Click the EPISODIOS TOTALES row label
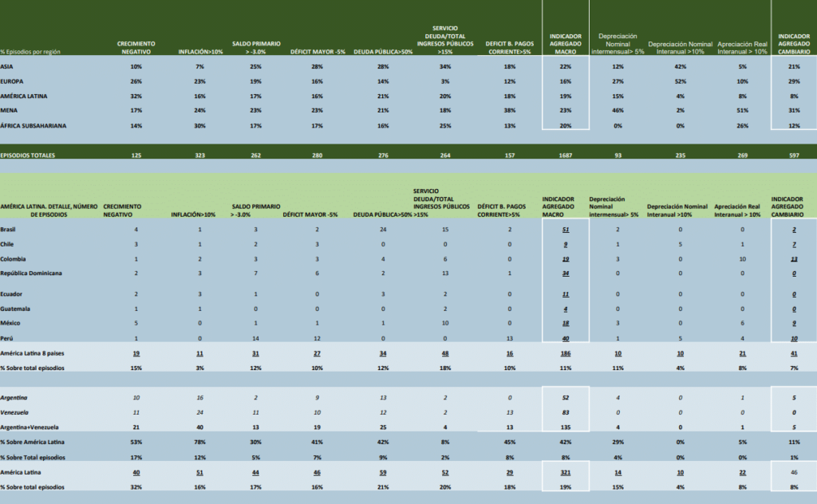 [28, 155]
